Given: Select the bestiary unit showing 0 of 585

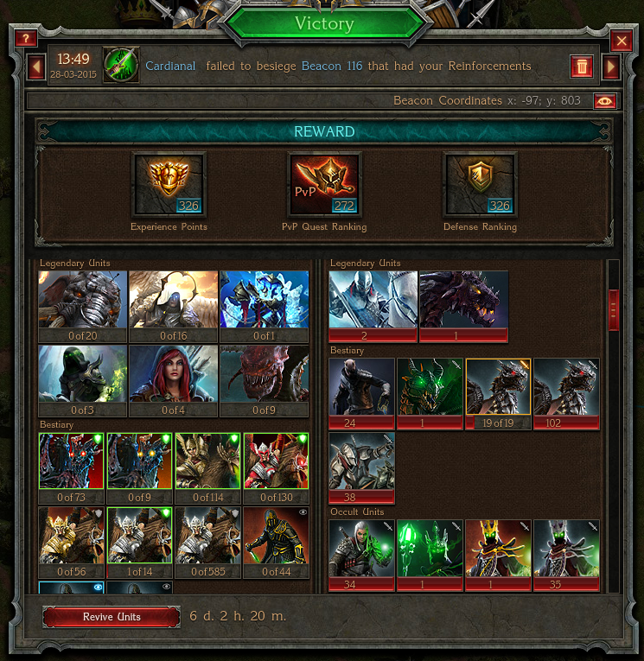Looking at the screenshot, I should tap(208, 543).
